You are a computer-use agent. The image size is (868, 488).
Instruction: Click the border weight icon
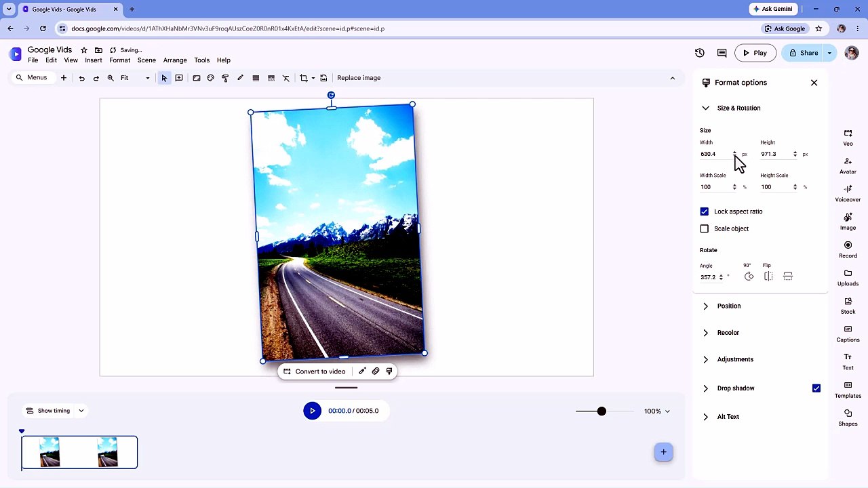(256, 78)
